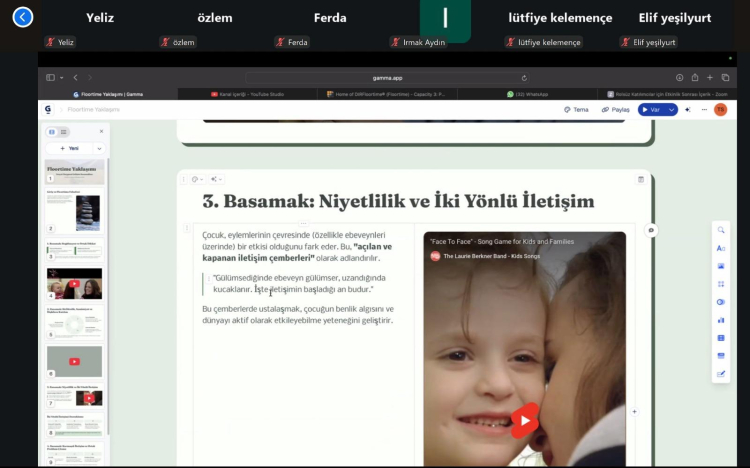Open the AI sparkle edit icon
This screenshot has width=750, height=468.
click(688, 110)
